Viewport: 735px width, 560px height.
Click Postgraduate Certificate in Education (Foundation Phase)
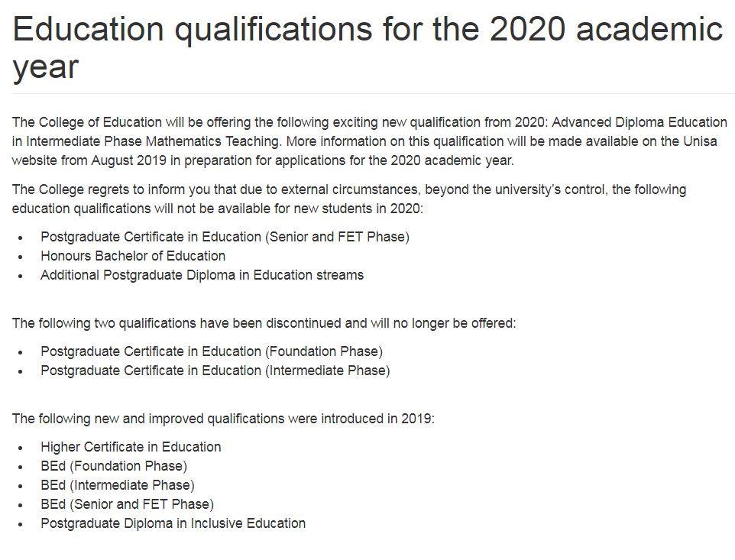212,351
